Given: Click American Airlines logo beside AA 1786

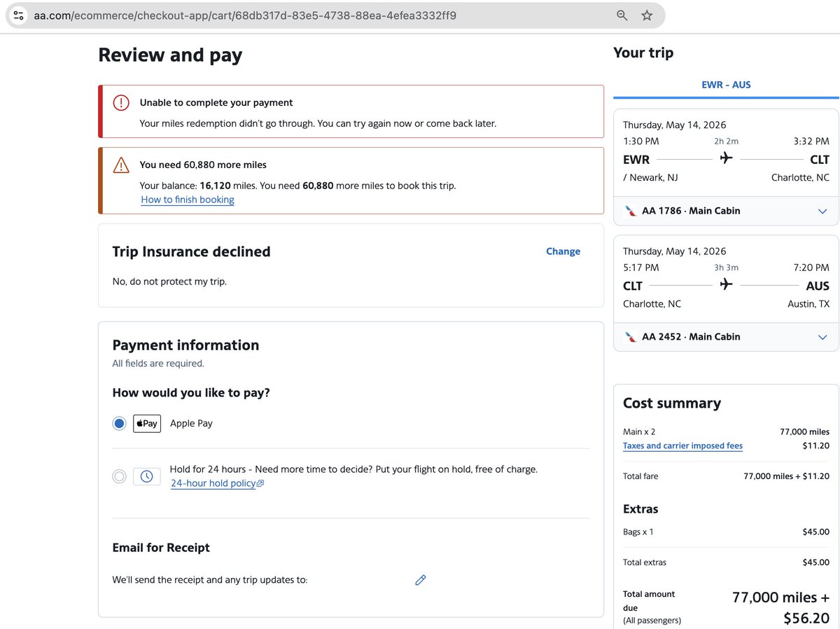Looking at the screenshot, I should coord(630,211).
